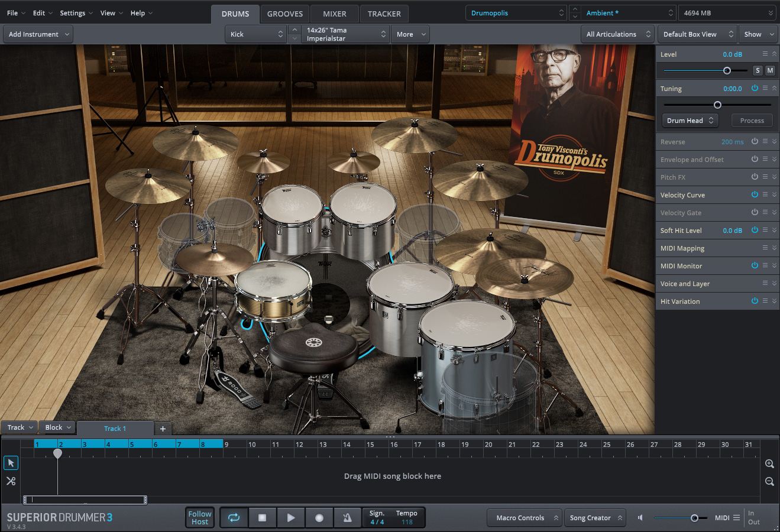780x532 pixels.
Task: Open the Settings menu
Action: coord(76,13)
